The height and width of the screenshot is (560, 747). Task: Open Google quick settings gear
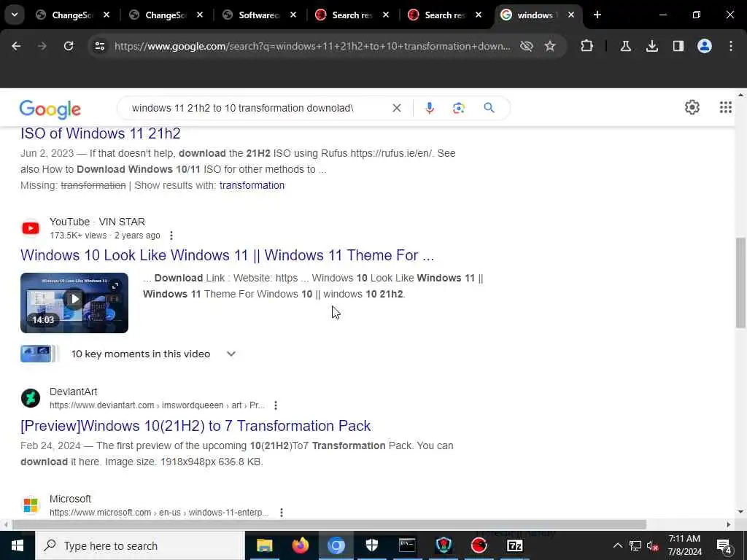point(692,108)
